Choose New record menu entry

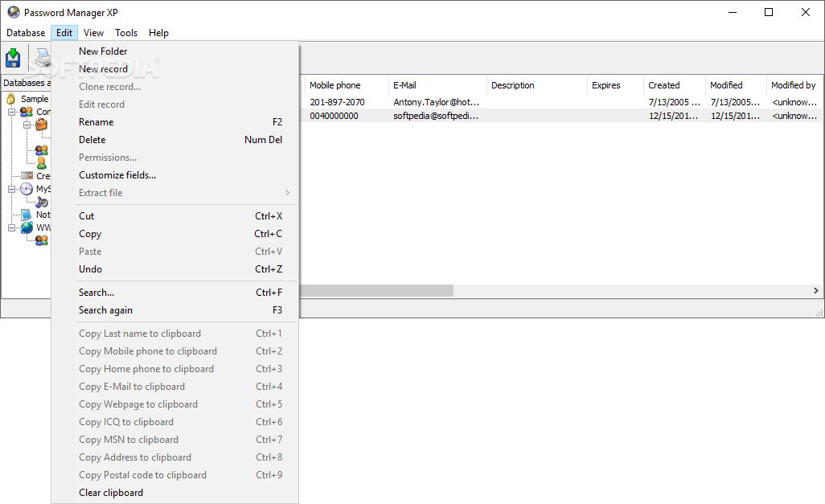point(174,69)
